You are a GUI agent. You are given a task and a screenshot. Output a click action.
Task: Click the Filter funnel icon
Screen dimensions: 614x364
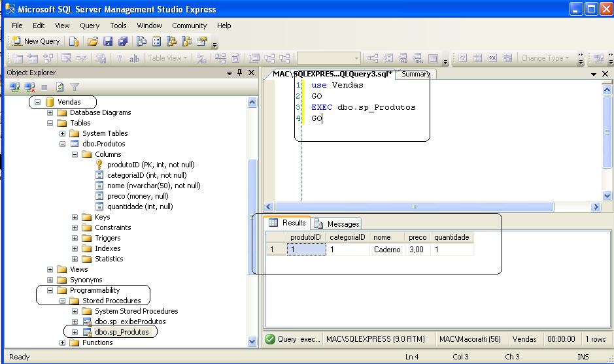[75, 87]
